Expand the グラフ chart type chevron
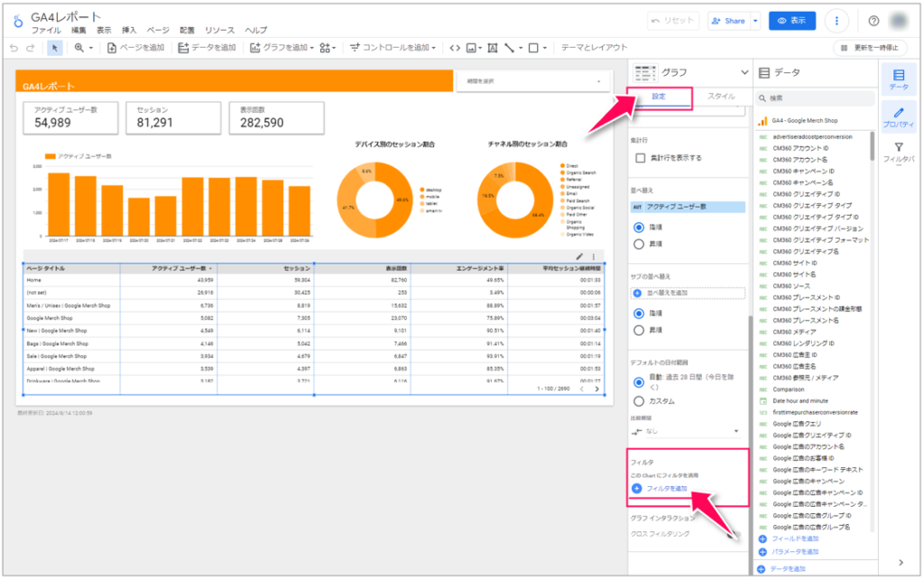This screenshot has width=924, height=580. pyautogui.click(x=744, y=72)
